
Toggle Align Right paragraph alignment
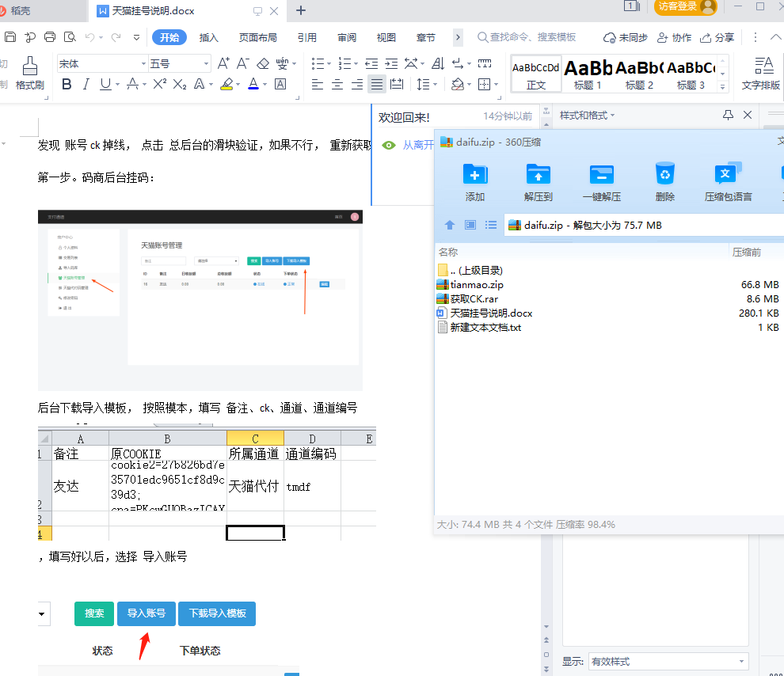click(357, 84)
